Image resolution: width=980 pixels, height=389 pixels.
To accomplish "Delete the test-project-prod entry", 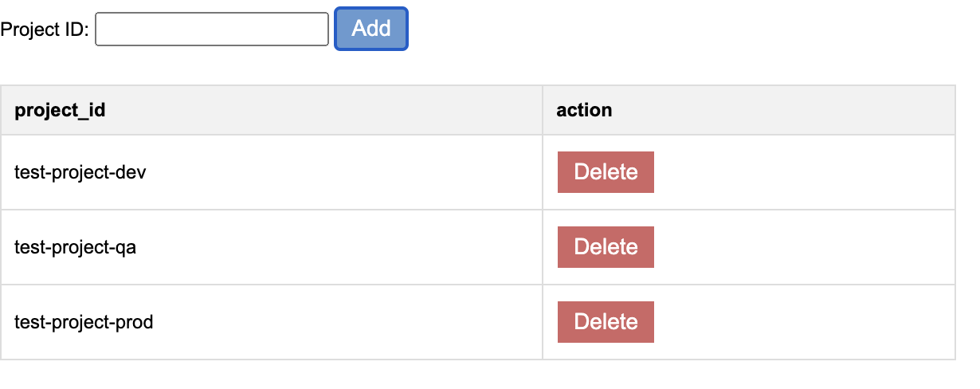I will click(606, 322).
